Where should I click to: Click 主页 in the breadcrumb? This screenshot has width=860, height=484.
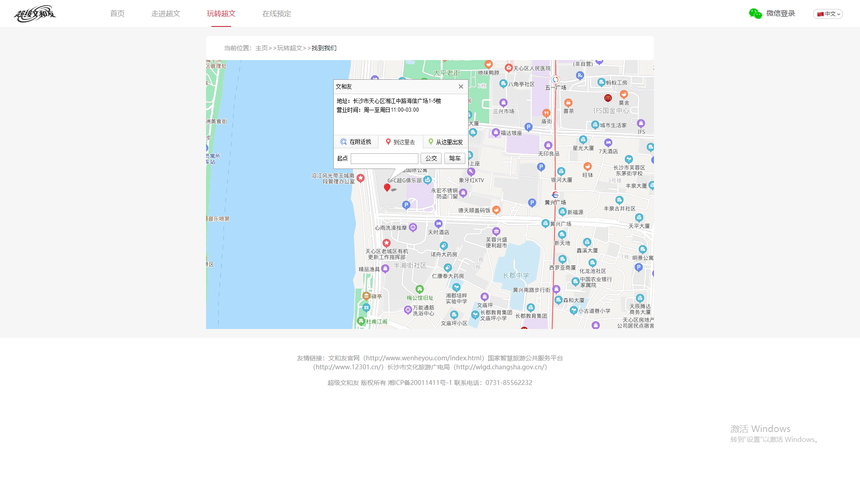point(262,48)
